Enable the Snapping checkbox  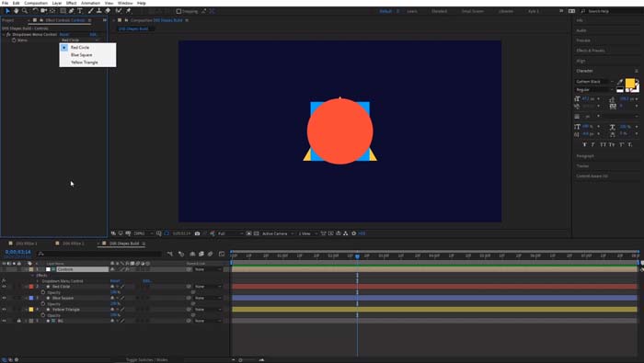tap(178, 11)
